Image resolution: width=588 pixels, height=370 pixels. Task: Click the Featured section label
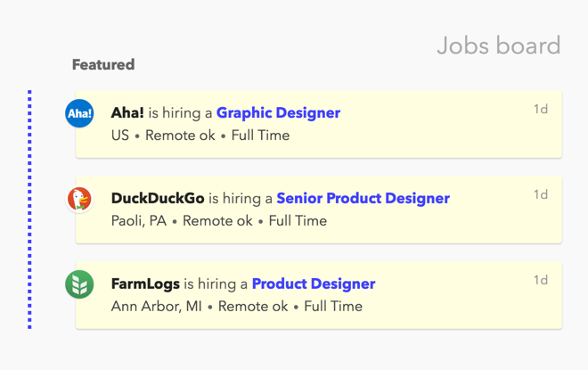coord(103,64)
